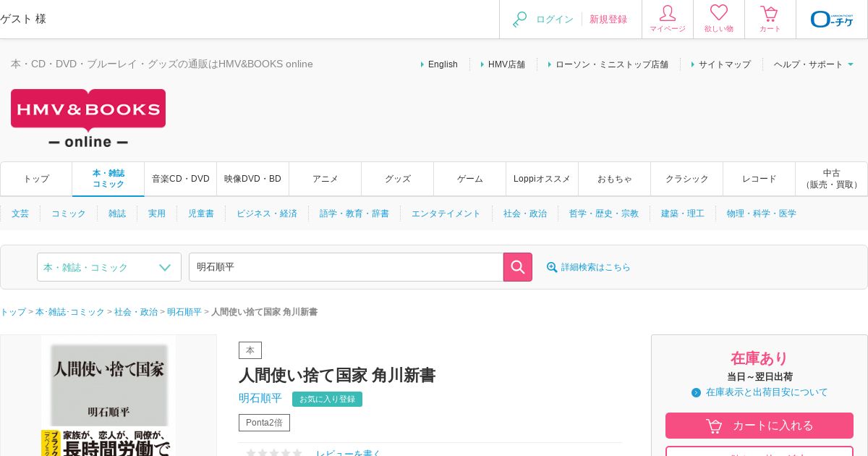The image size is (868, 456).
Task: Open the エンタテイメント subcategory
Action: pos(446,214)
